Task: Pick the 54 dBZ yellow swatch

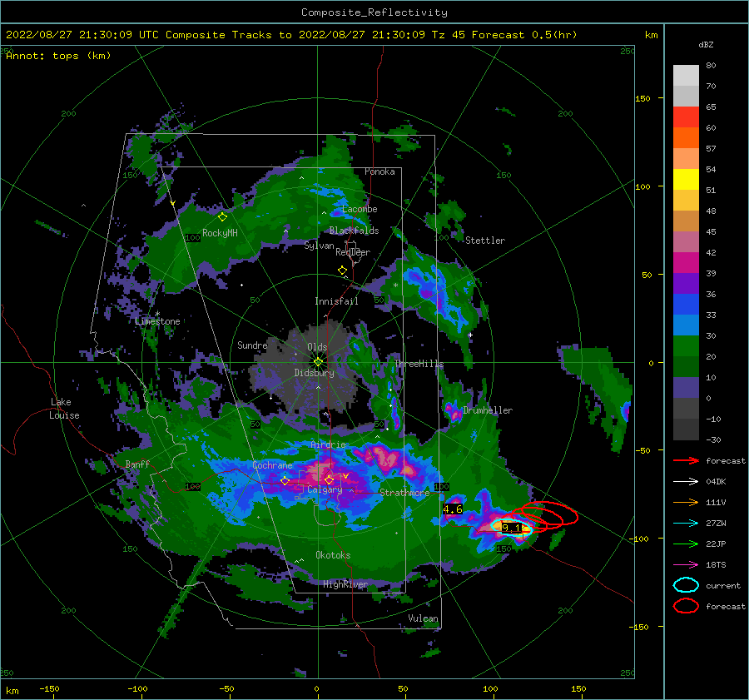Action: click(686, 179)
